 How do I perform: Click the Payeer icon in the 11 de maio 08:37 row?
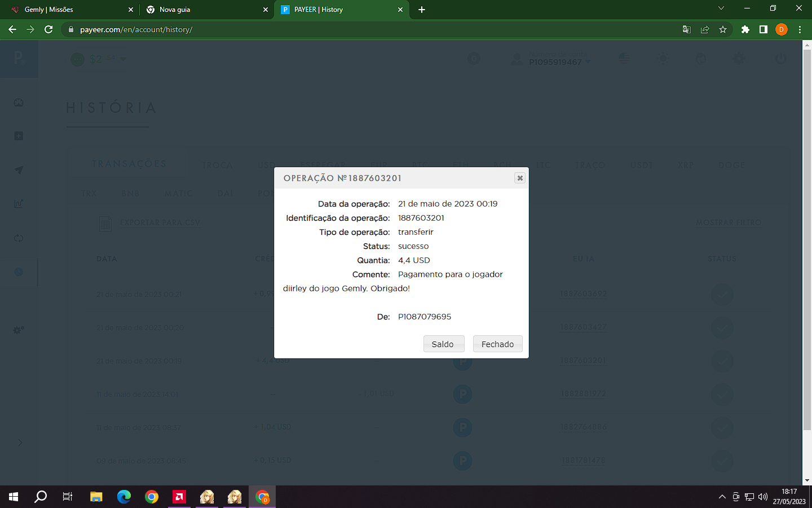pos(462,427)
